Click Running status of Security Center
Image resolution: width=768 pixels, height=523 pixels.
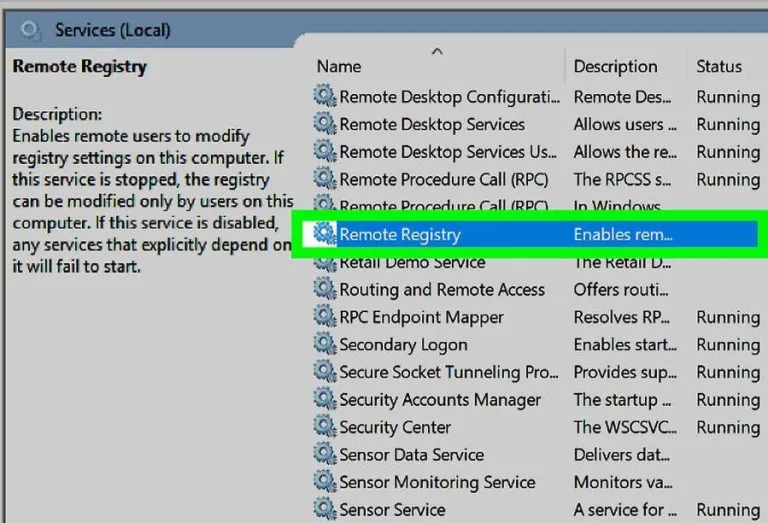coord(728,427)
